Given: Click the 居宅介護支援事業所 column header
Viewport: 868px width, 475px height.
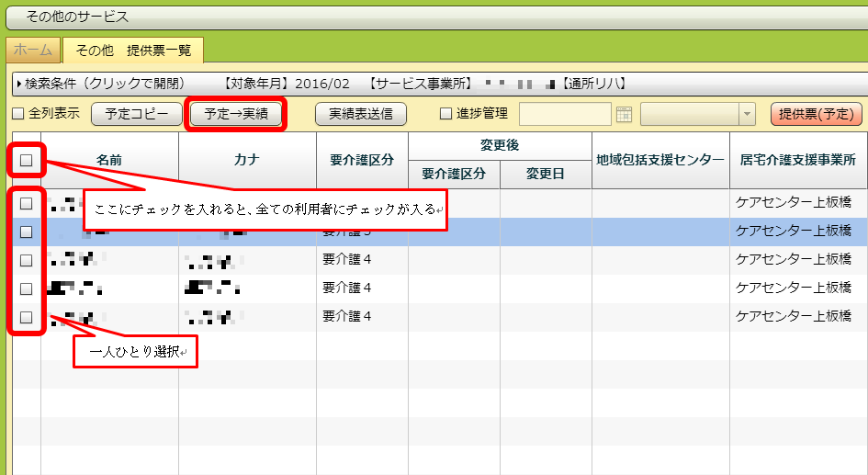Looking at the screenshot, I should 797,160.
